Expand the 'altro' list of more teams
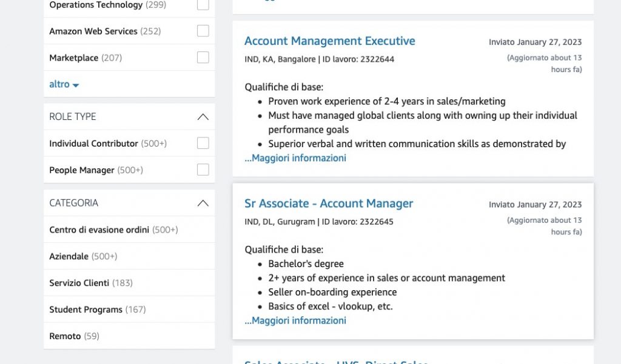 point(64,84)
